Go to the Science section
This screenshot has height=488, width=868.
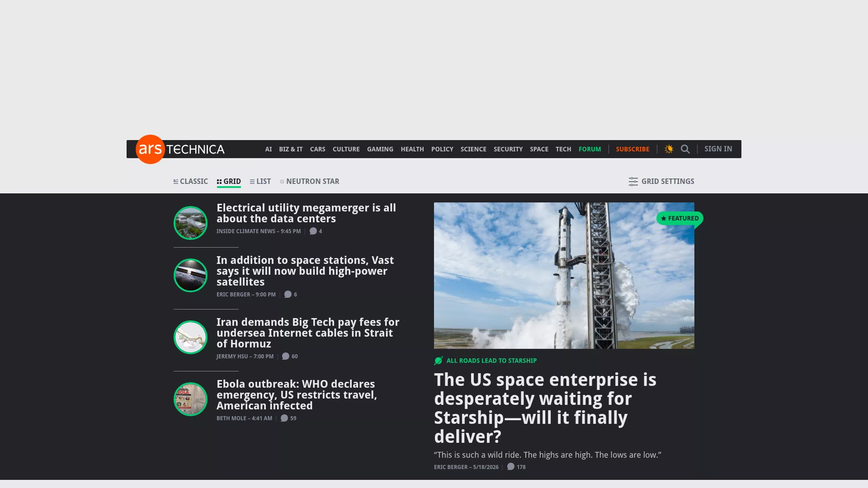(x=473, y=149)
